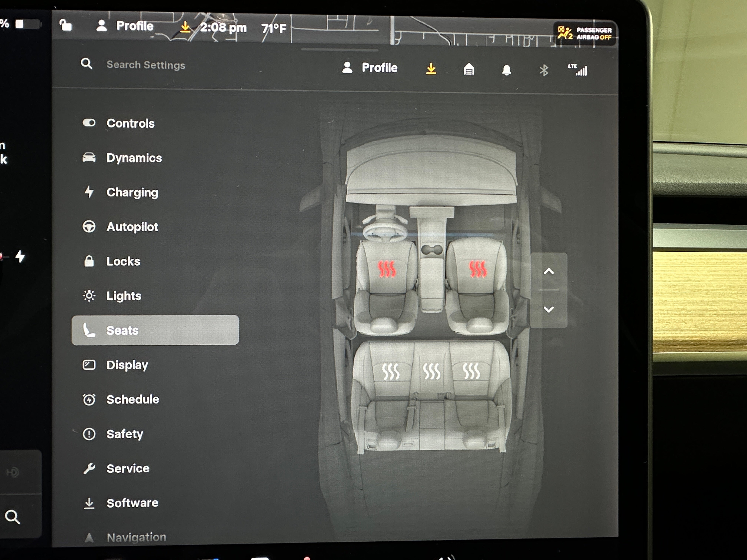Select the Charging menu item
The height and width of the screenshot is (560, 747).
pyautogui.click(x=132, y=192)
